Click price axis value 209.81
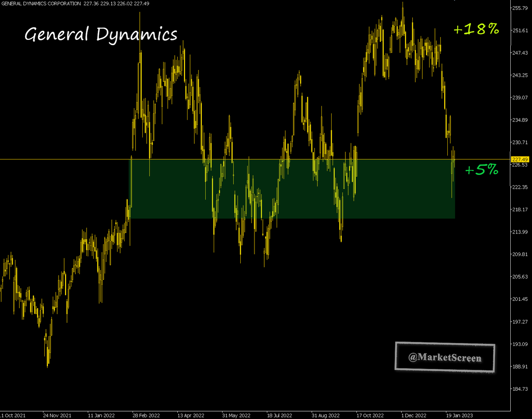The image size is (532, 419). point(520,254)
